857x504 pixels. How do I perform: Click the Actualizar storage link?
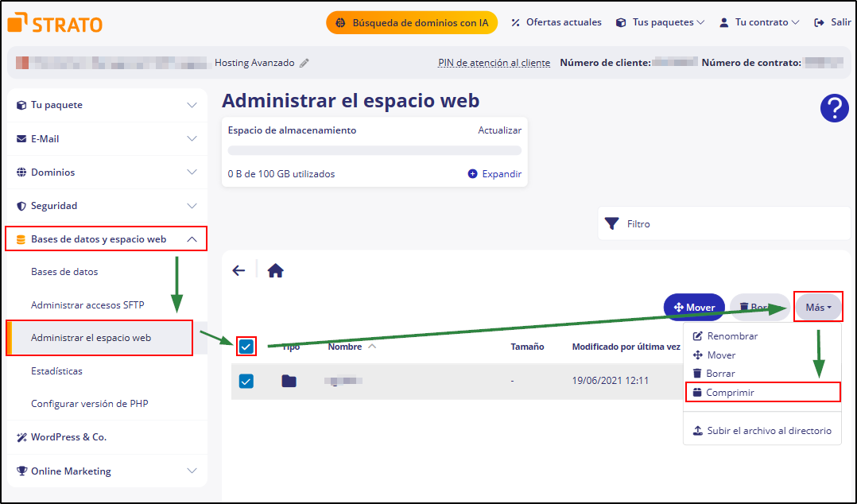click(x=499, y=130)
